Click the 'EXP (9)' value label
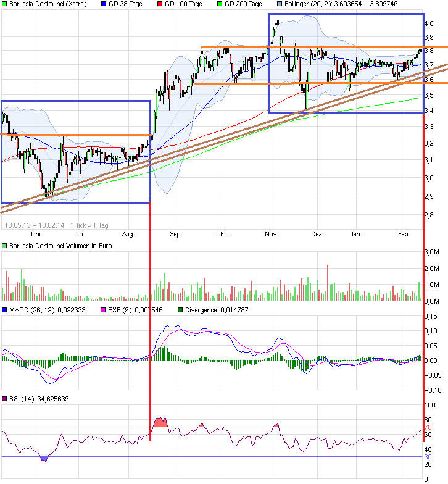The width and height of the screenshot is (448, 484). click(x=135, y=310)
